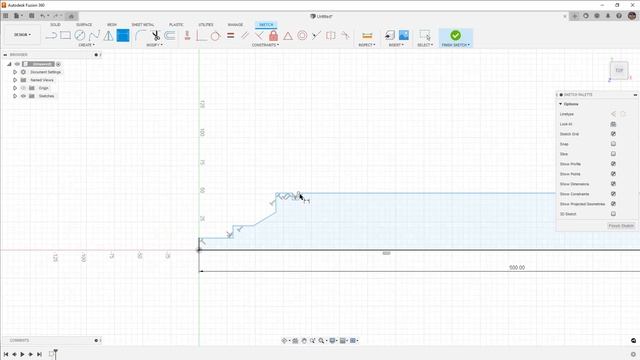Viewport: 640px width, 360px height.
Task: Collapse the Options section in Sketch Palette
Action: point(560,104)
